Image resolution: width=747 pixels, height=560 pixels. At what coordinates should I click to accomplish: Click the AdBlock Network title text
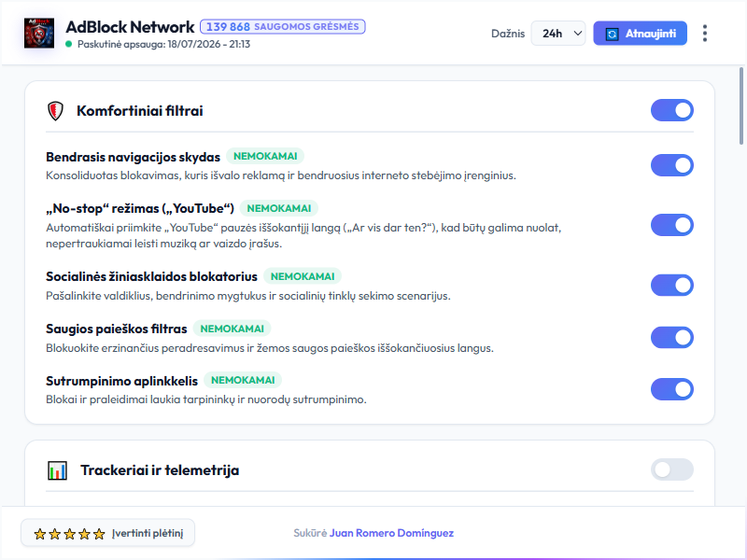[x=130, y=27]
